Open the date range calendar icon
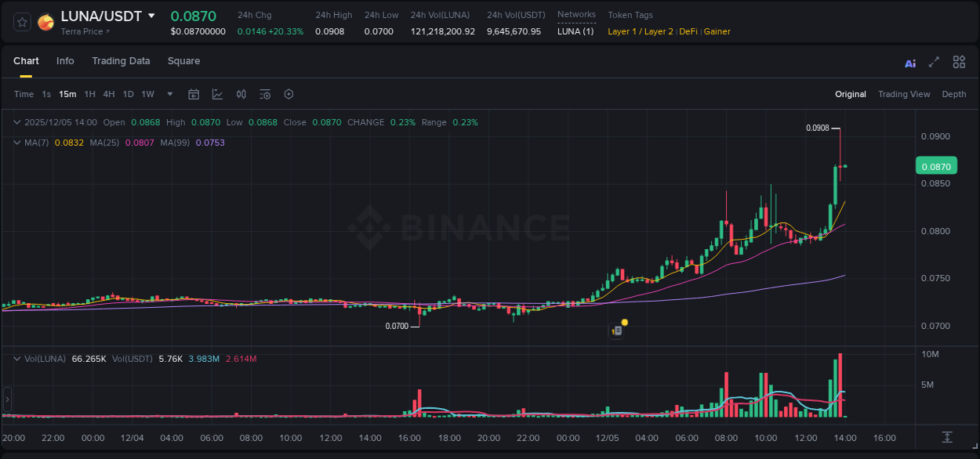The width and height of the screenshot is (980, 459). click(x=194, y=94)
